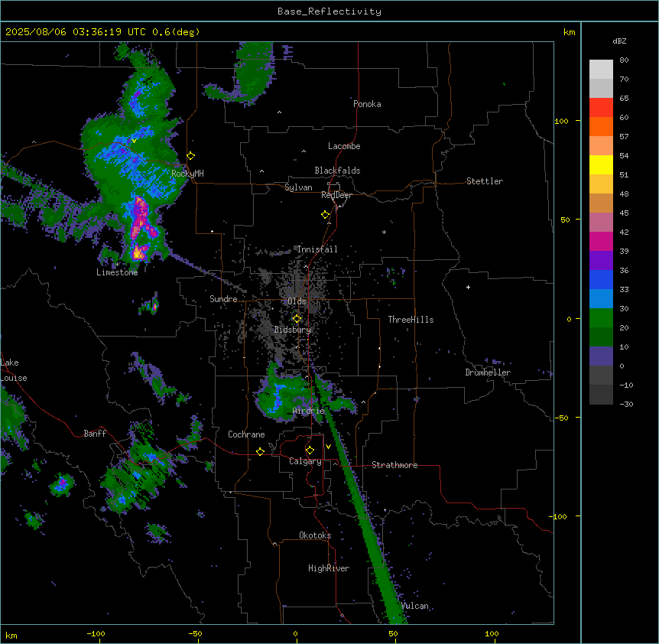Viewport: 659px width, 644px height.
Task: Select the magenta 42–39 dBZ legend swatch
Action: (601, 241)
